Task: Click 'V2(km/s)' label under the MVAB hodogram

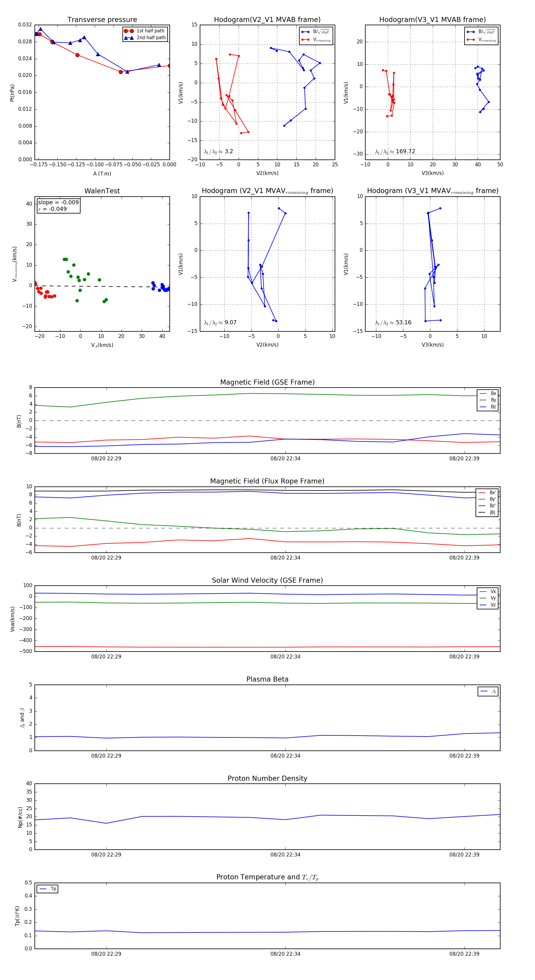Action: click(x=267, y=173)
